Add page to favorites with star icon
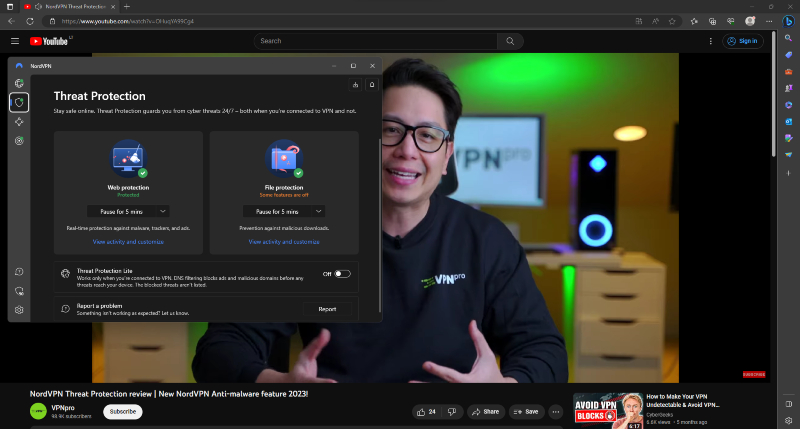Viewport: 800px width, 429px height. click(672, 21)
